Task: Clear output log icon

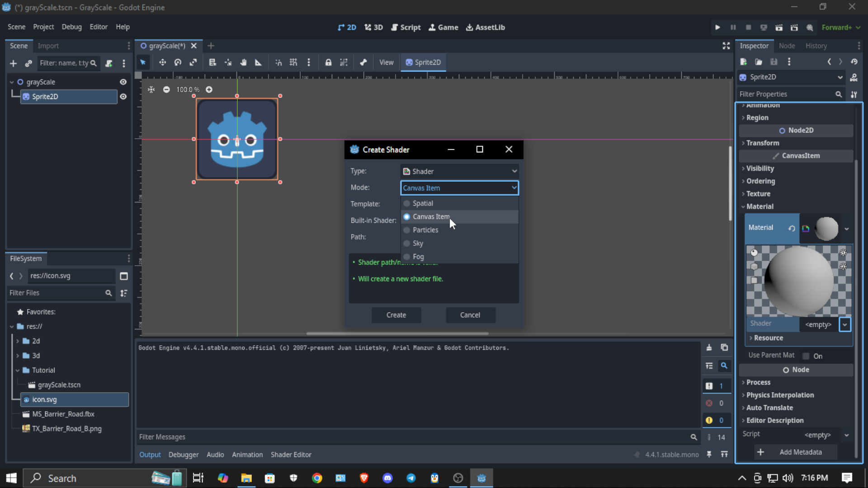Action: click(709, 347)
